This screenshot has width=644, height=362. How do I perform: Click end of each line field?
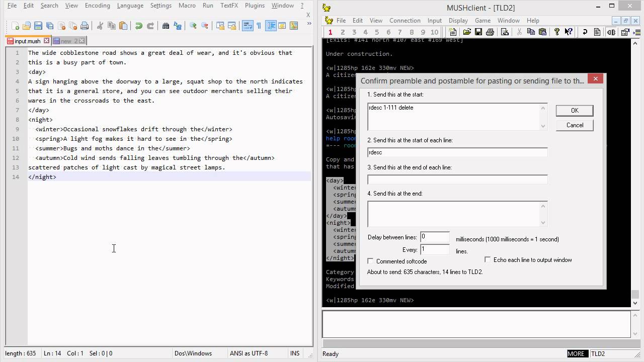pos(457,179)
